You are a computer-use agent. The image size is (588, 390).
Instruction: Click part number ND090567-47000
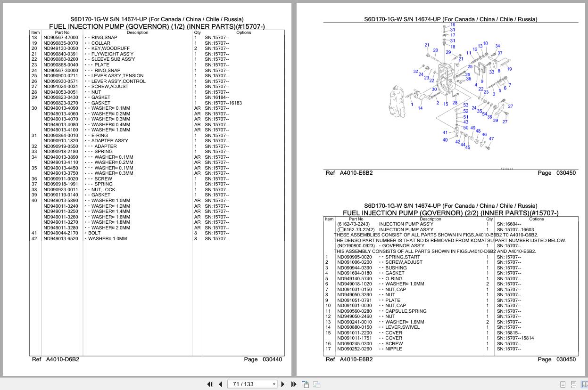[61, 38]
